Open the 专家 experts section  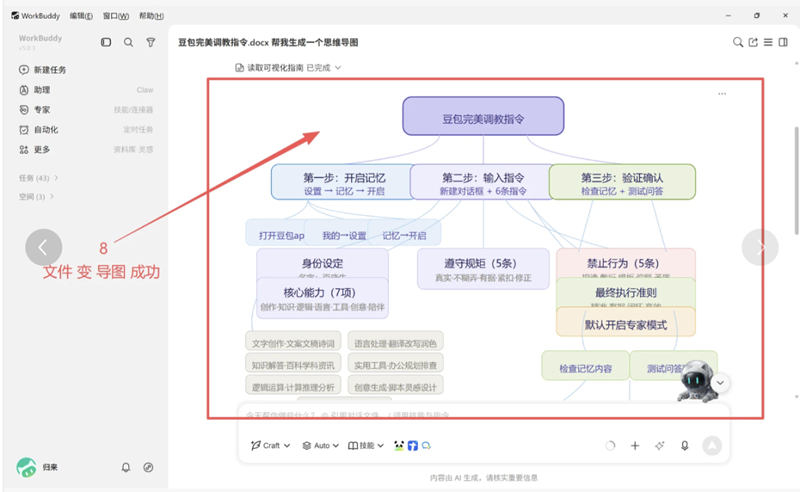coord(35,110)
